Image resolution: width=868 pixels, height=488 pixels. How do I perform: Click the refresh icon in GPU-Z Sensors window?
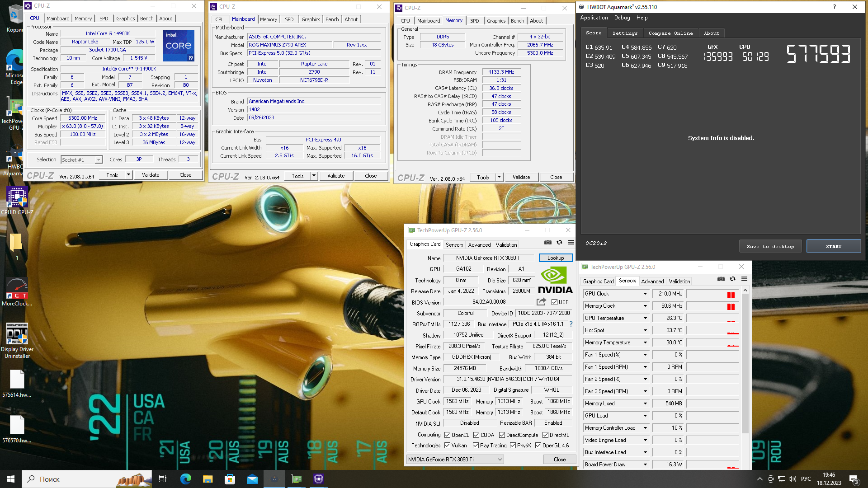click(x=732, y=279)
